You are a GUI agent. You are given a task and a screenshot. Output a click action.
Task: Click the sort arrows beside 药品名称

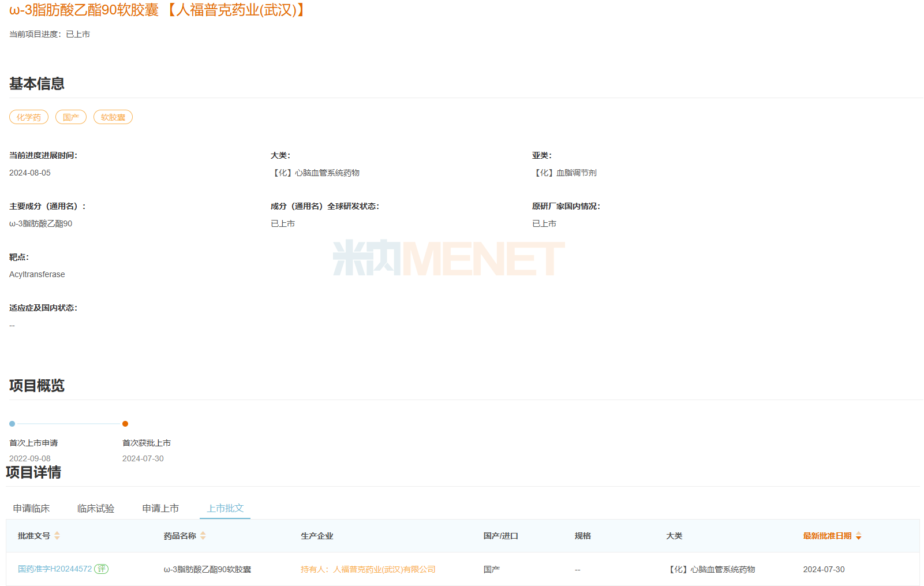(203, 536)
